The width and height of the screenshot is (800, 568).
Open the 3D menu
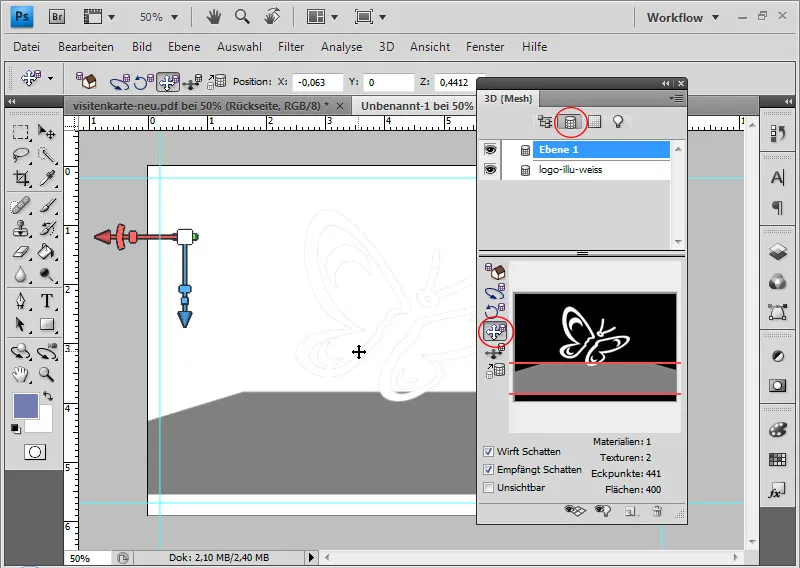(386, 47)
